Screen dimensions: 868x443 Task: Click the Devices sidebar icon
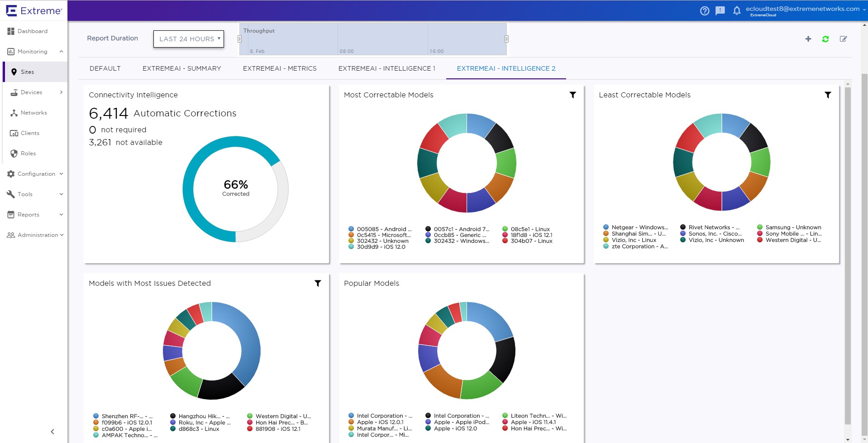point(14,92)
